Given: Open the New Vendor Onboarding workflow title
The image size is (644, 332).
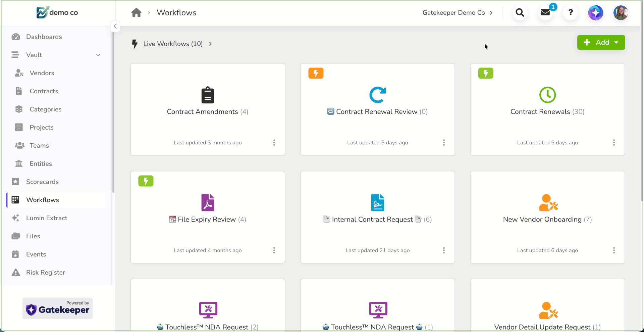Looking at the screenshot, I should (x=547, y=220).
